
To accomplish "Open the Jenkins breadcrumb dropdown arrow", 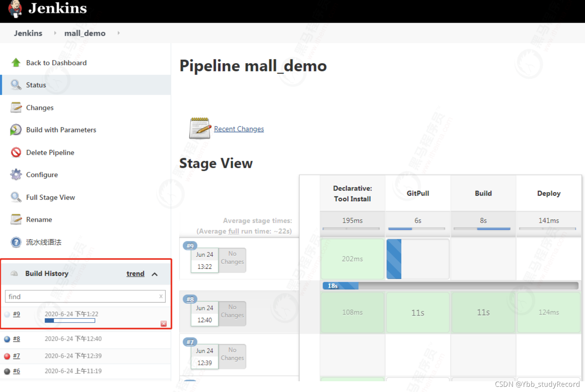I will [x=55, y=33].
